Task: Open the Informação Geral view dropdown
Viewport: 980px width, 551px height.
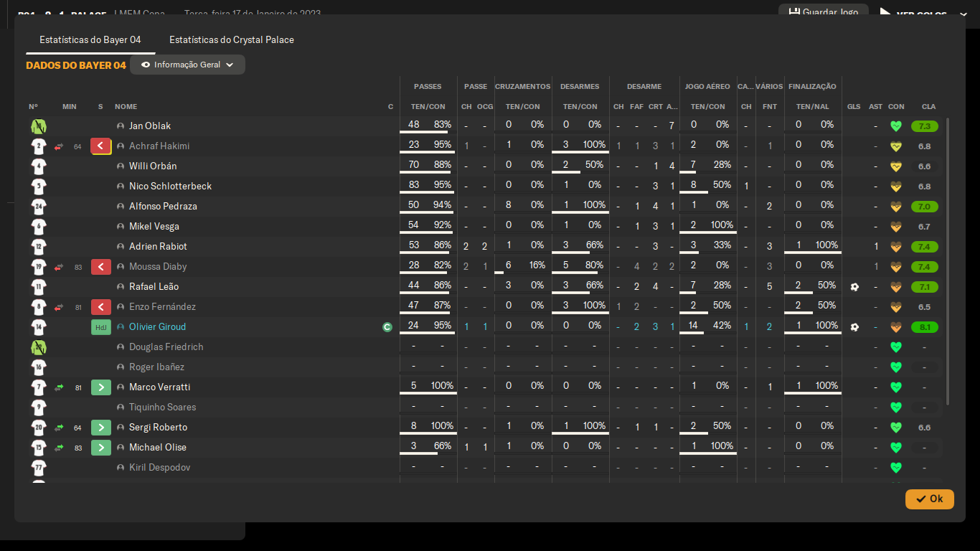Action: (187, 65)
